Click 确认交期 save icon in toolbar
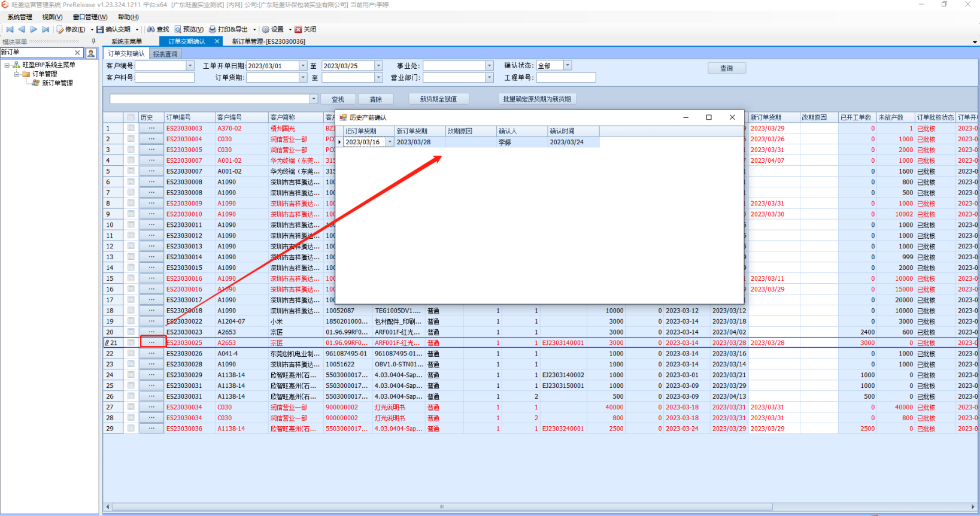Image resolution: width=980 pixels, height=516 pixels. (x=100, y=29)
